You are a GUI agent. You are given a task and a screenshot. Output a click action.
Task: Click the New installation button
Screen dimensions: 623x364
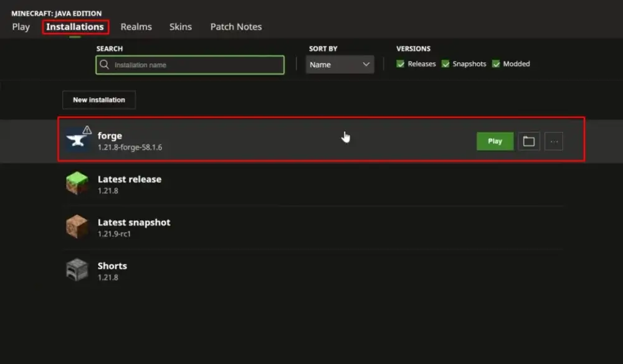(99, 100)
